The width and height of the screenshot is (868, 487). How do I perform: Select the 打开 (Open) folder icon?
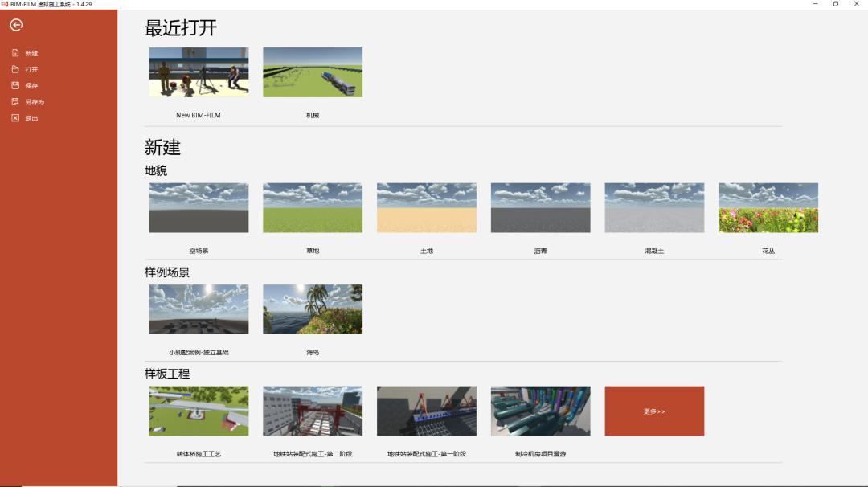pos(14,69)
